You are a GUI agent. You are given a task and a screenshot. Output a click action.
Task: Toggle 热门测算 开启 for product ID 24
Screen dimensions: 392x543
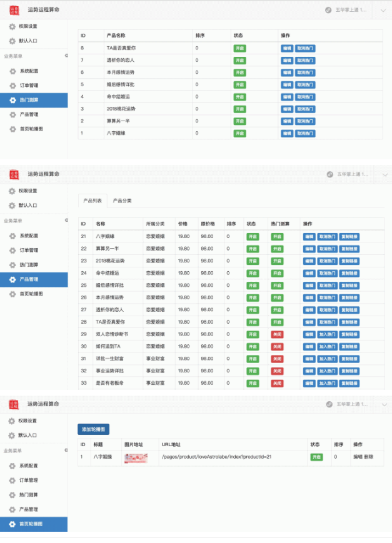[x=277, y=273]
